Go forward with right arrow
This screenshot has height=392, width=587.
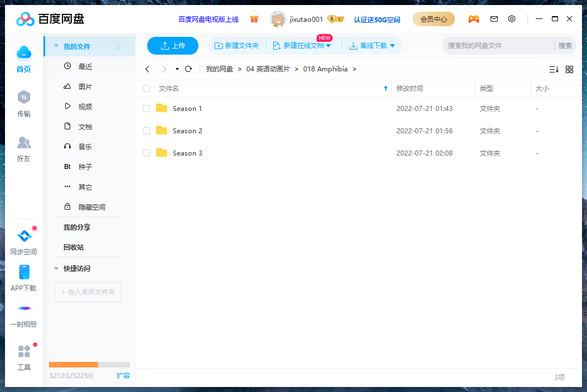(164, 69)
